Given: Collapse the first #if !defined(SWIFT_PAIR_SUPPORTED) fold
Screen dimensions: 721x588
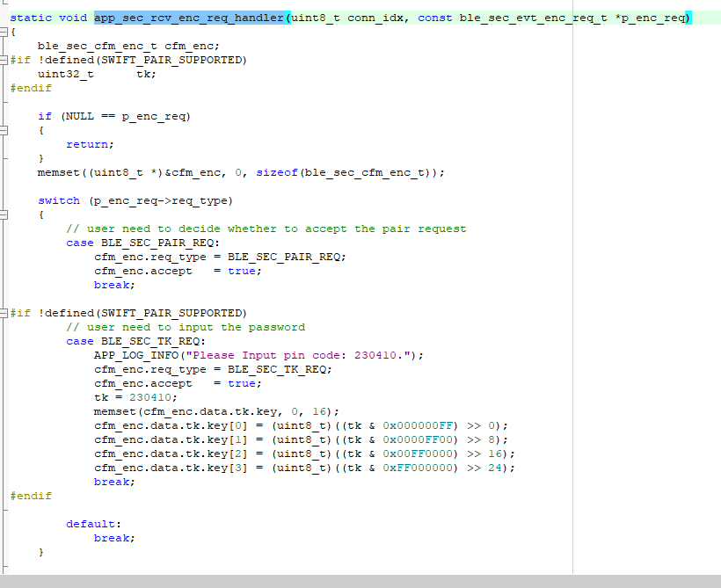Looking at the screenshot, I should (4, 60).
